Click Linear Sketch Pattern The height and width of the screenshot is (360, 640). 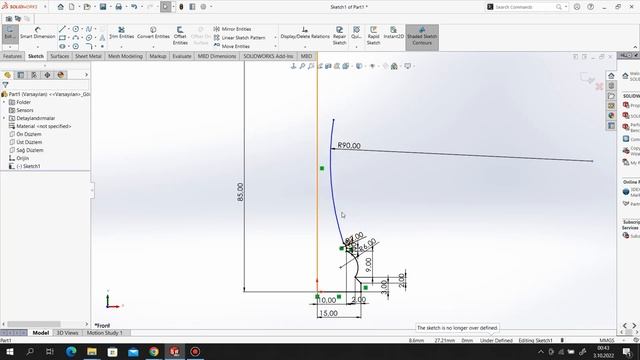[239, 38]
